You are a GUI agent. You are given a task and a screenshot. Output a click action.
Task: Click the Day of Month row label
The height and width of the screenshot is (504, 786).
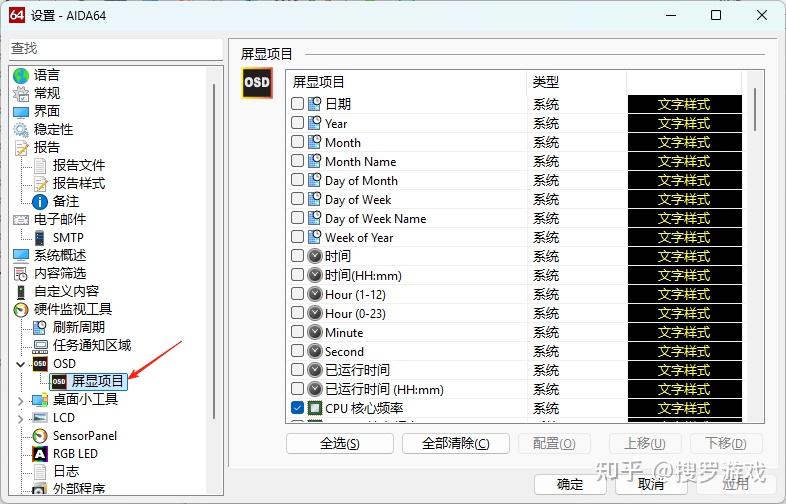[361, 181]
